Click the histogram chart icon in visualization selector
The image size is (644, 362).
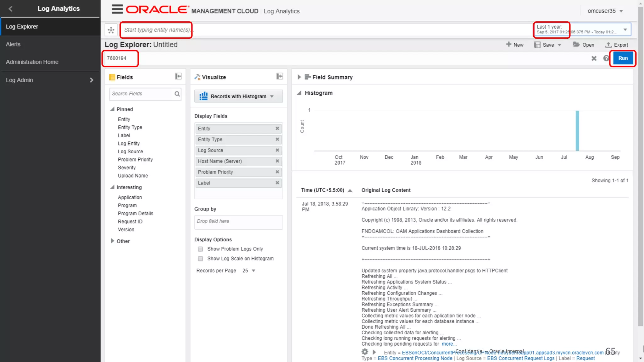(x=203, y=96)
